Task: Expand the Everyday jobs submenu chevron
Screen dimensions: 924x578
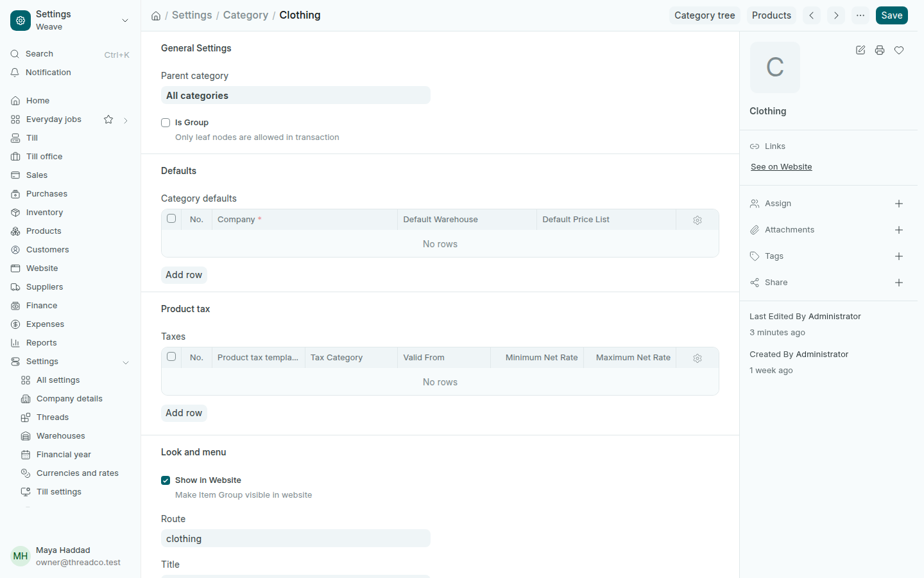Action: [126, 120]
